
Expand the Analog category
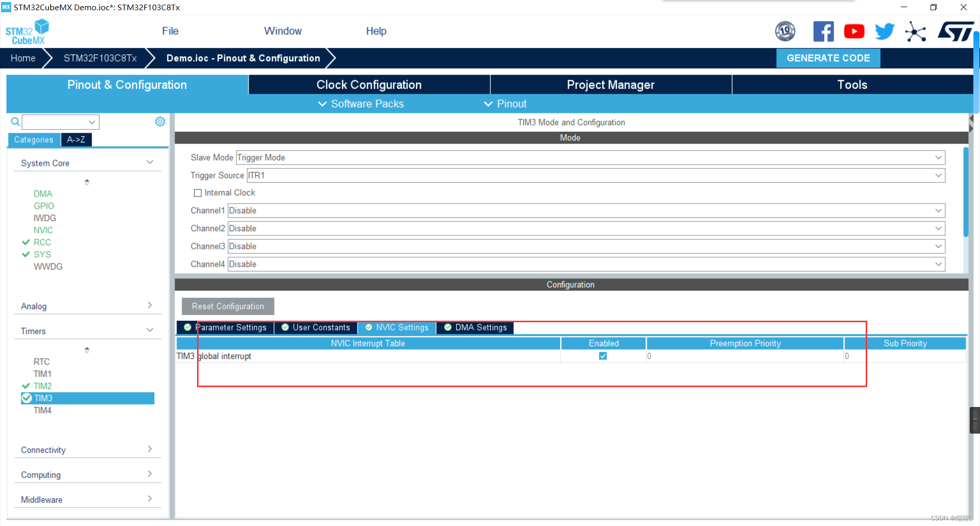pos(87,306)
